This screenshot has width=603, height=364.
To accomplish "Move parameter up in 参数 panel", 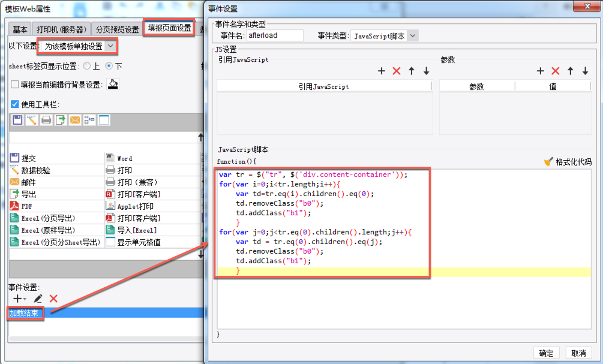I will (x=571, y=71).
